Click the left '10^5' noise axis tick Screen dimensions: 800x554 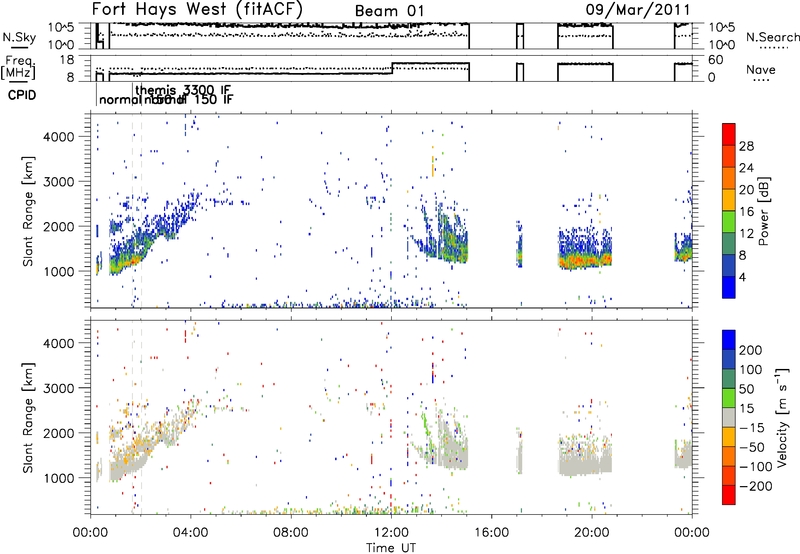pyautogui.click(x=60, y=27)
